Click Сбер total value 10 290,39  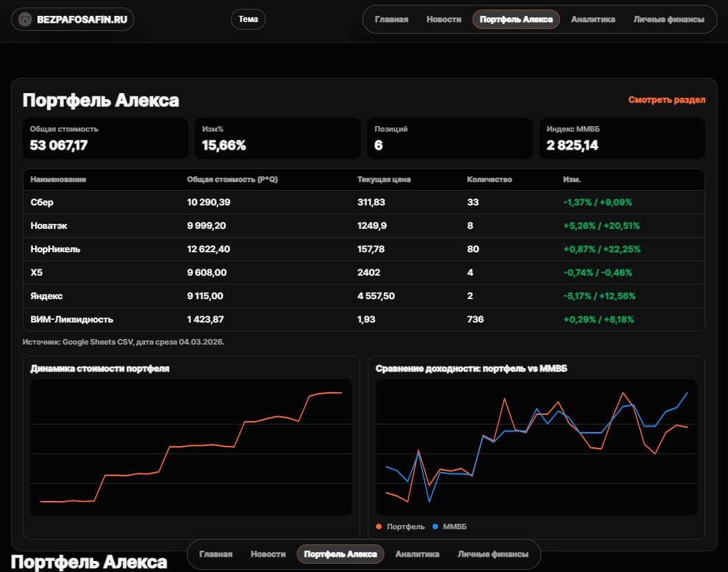pyautogui.click(x=209, y=202)
